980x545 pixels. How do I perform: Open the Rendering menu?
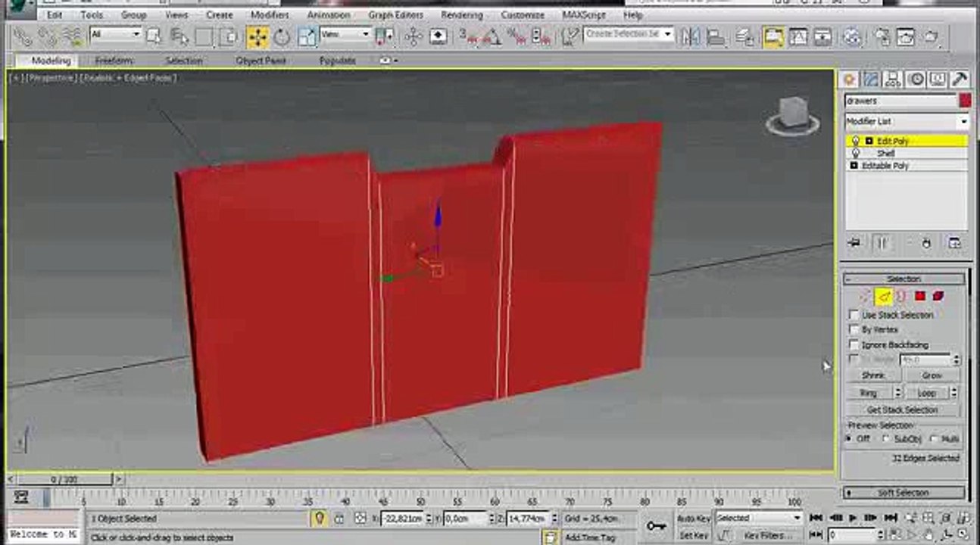[462, 14]
